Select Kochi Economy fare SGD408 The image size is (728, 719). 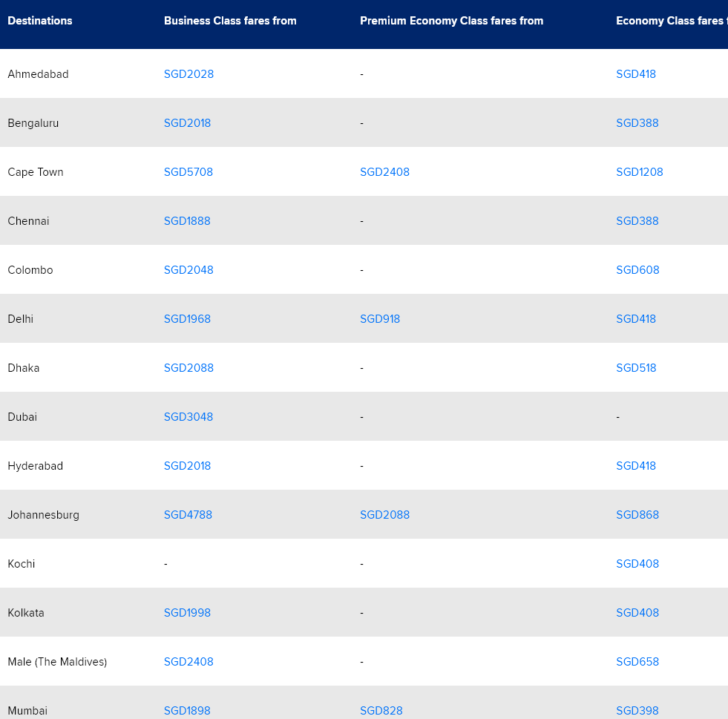637,564
